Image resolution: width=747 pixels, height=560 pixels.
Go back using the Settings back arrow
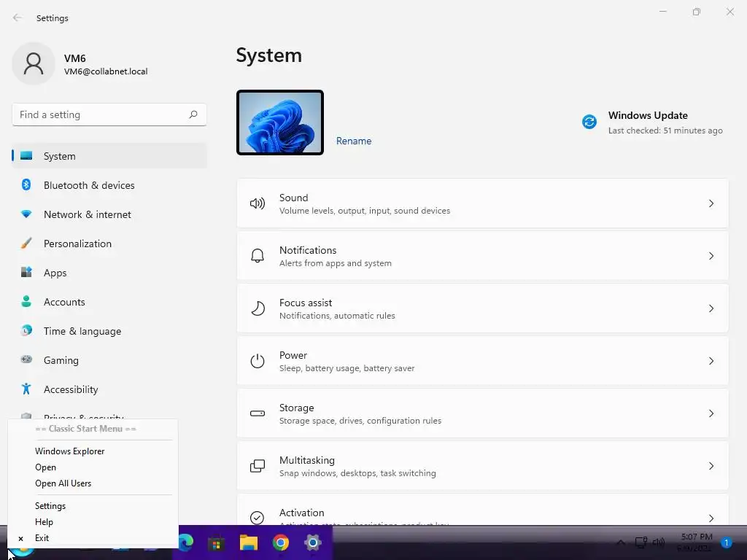[x=18, y=17]
